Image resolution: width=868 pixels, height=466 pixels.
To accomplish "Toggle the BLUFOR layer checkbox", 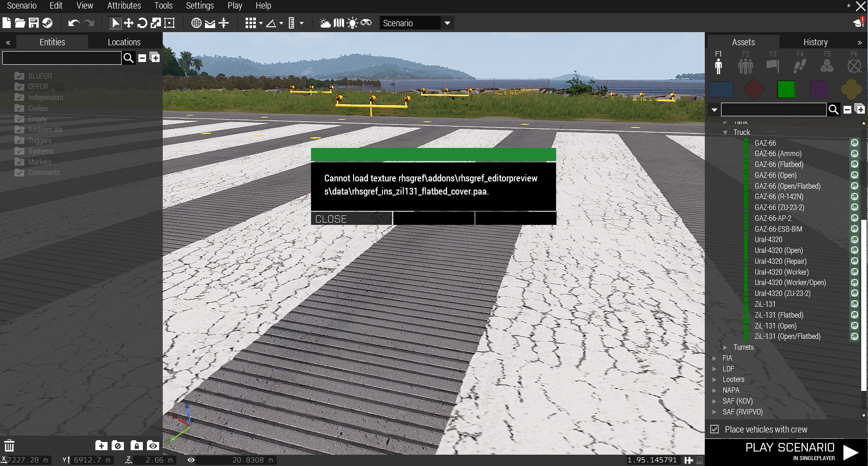I will pos(19,76).
